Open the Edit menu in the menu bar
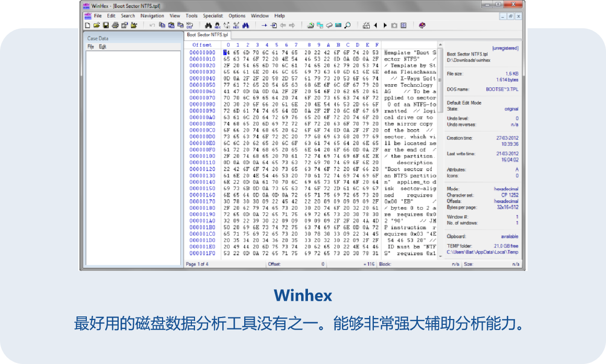 [111, 16]
